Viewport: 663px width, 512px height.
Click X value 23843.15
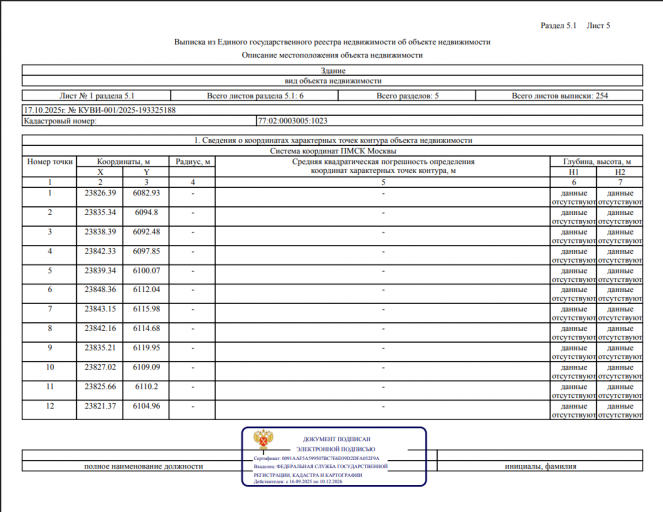(x=100, y=309)
